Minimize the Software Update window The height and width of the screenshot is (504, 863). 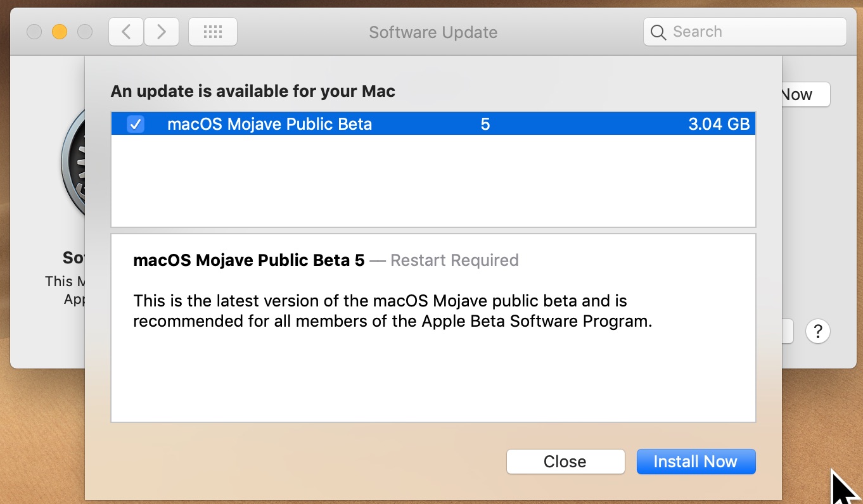[x=60, y=32]
